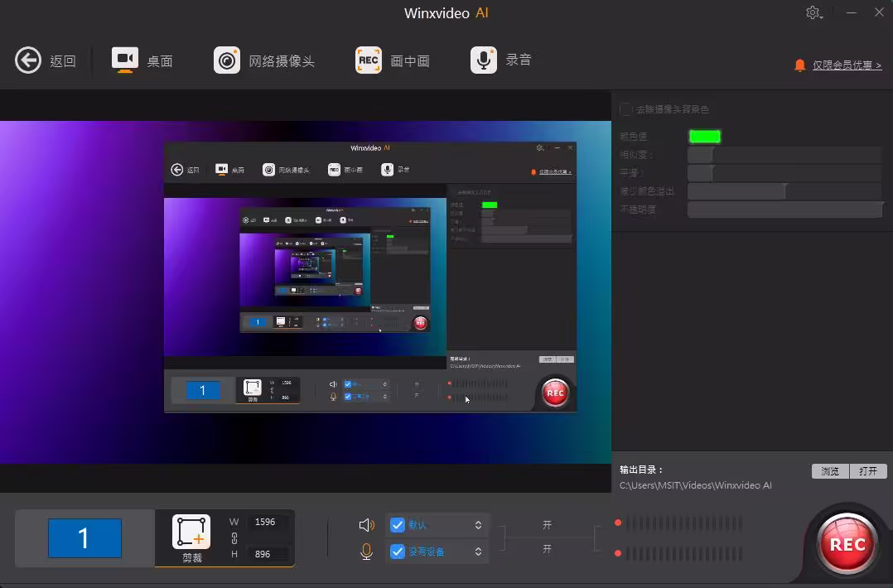Activate the 剪裁 crop tool
This screenshot has height=588, width=893.
click(x=191, y=538)
